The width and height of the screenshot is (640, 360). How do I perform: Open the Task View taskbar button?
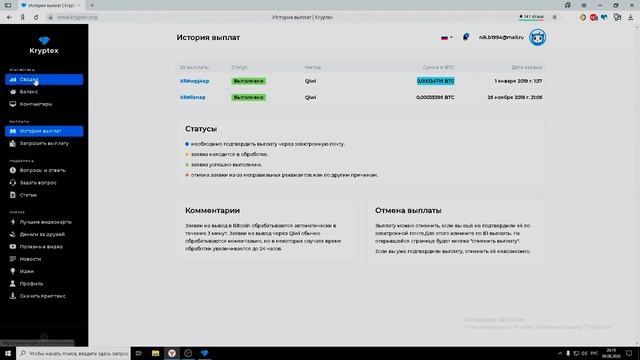click(x=139, y=353)
